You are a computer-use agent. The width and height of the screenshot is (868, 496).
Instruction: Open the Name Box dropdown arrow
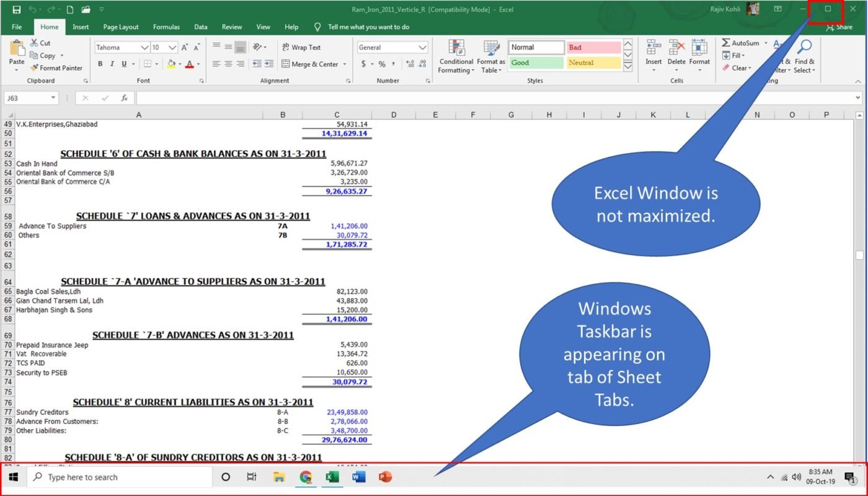53,98
